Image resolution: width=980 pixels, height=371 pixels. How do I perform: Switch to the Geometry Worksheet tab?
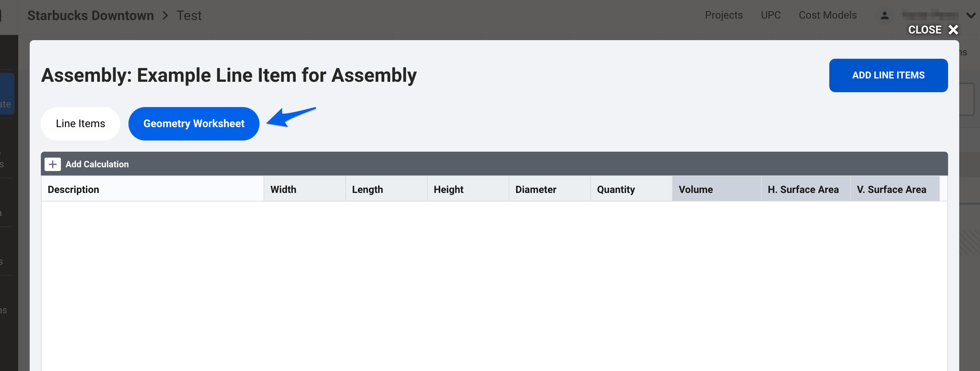pyautogui.click(x=194, y=123)
